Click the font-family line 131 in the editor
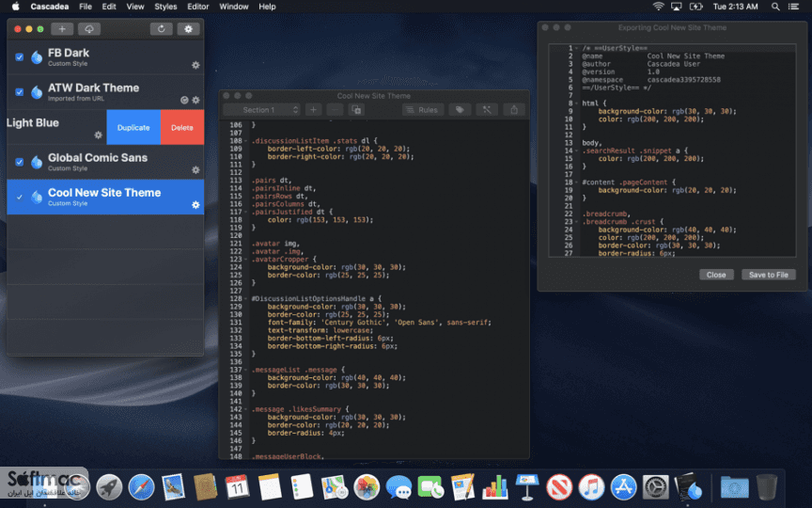The height and width of the screenshot is (508, 812). pos(379,323)
